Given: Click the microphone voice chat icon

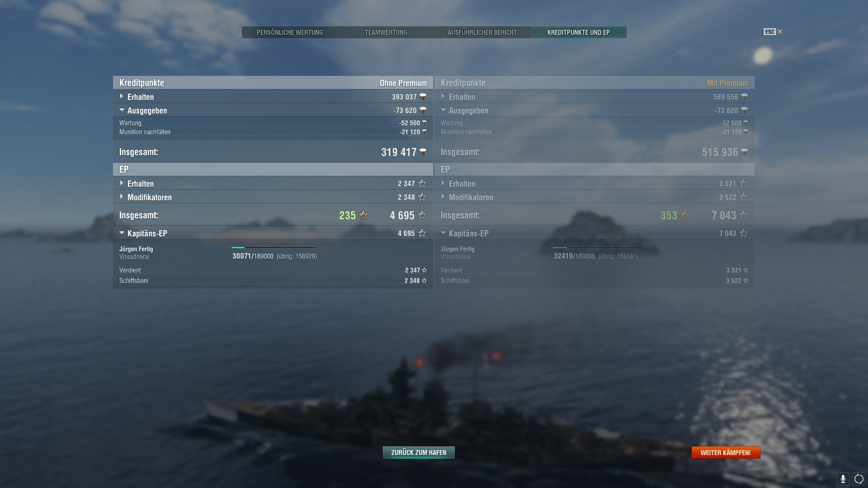Looking at the screenshot, I should tap(843, 479).
